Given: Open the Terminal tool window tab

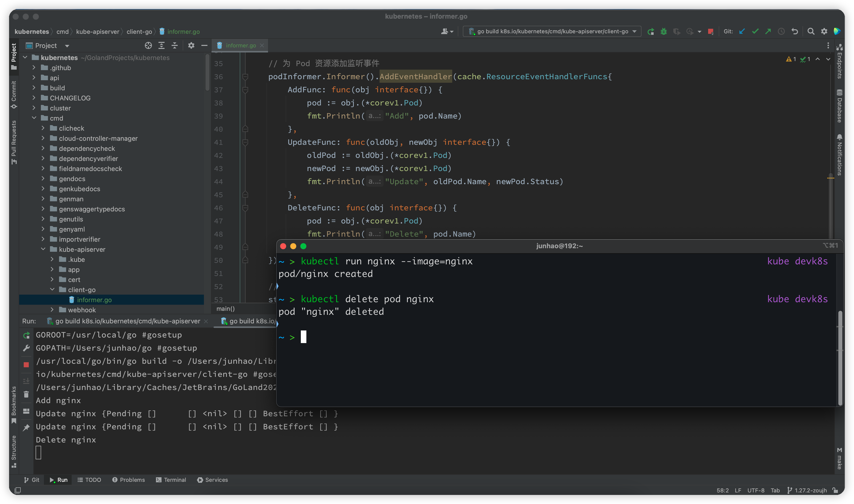Looking at the screenshot, I should [171, 480].
